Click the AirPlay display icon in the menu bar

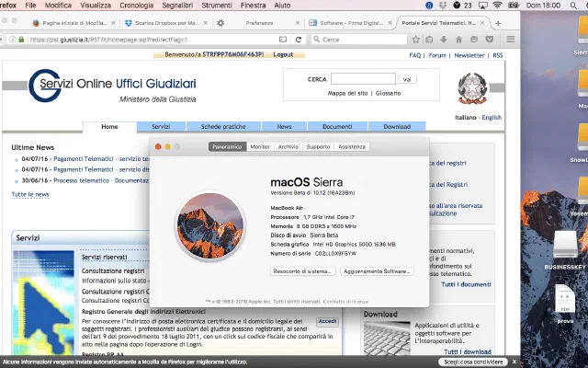tap(483, 6)
